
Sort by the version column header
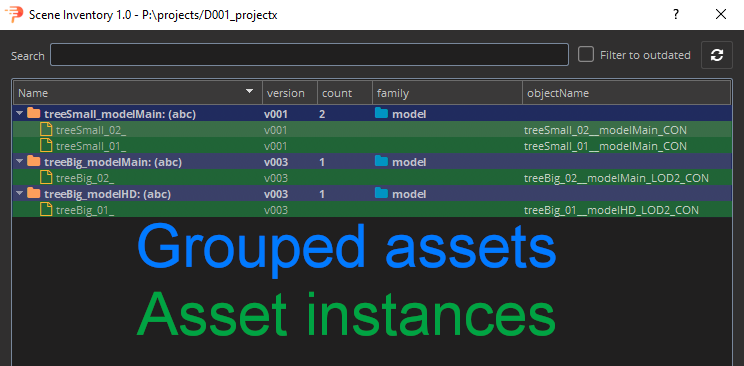(x=290, y=93)
